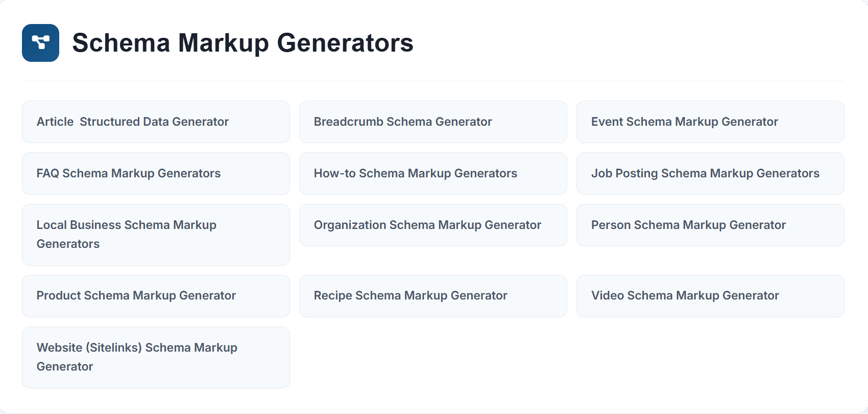Open Organization Schema Markup Generator
The image size is (868, 414).
coord(433,225)
